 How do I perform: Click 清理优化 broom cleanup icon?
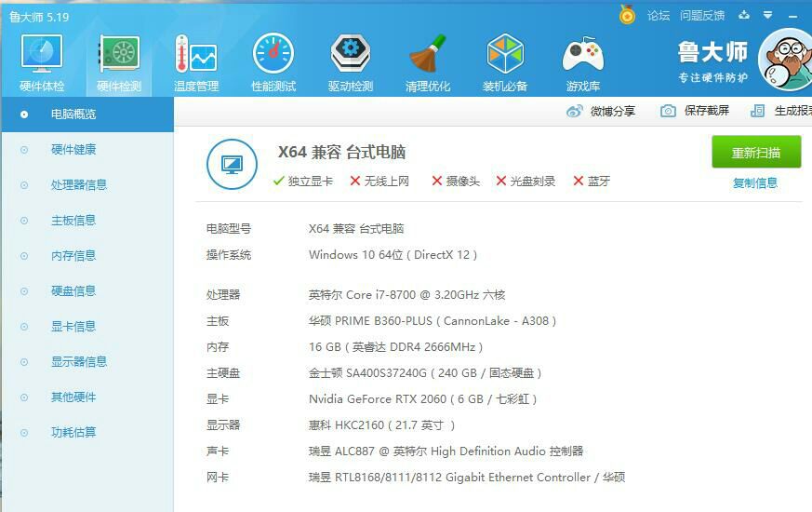[428, 62]
